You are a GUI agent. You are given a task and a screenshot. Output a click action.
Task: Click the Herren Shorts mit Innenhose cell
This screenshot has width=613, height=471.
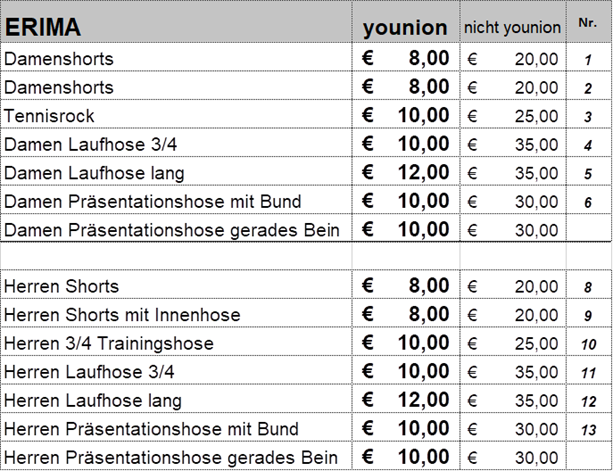pos(176,313)
